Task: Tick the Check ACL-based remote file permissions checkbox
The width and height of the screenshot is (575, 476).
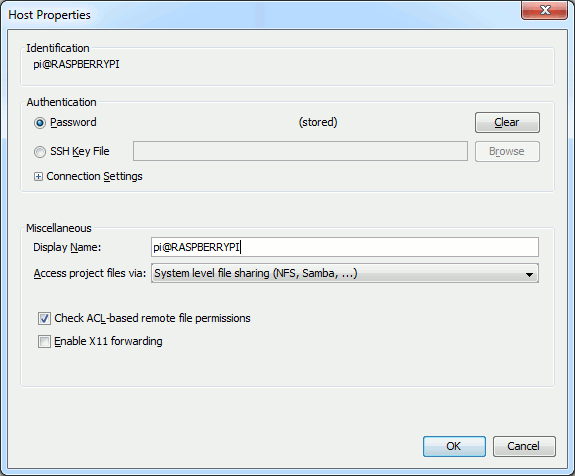Action: (x=44, y=318)
